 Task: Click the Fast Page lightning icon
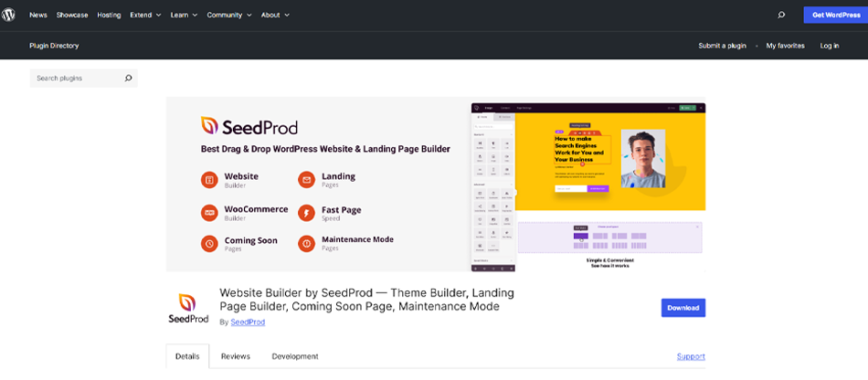tap(306, 213)
